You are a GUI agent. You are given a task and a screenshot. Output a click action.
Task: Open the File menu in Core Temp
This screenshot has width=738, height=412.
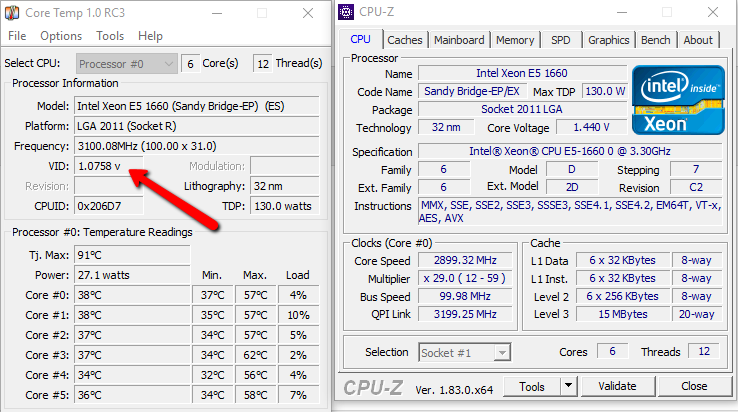click(x=17, y=36)
